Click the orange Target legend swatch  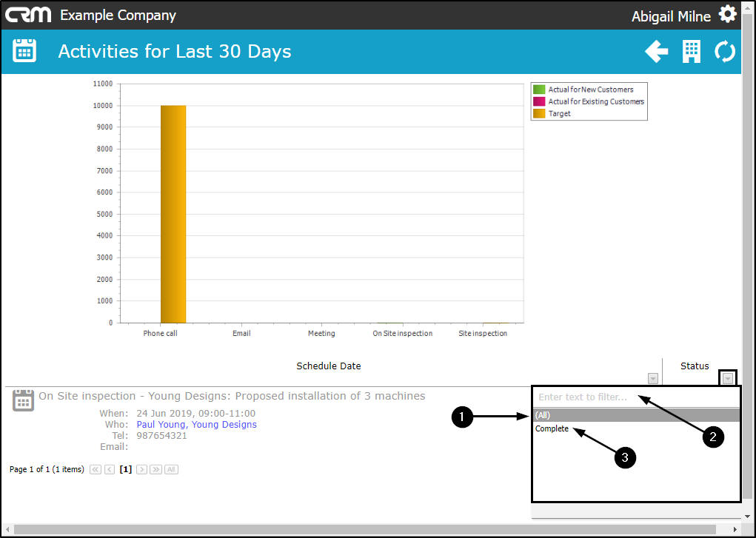point(539,114)
